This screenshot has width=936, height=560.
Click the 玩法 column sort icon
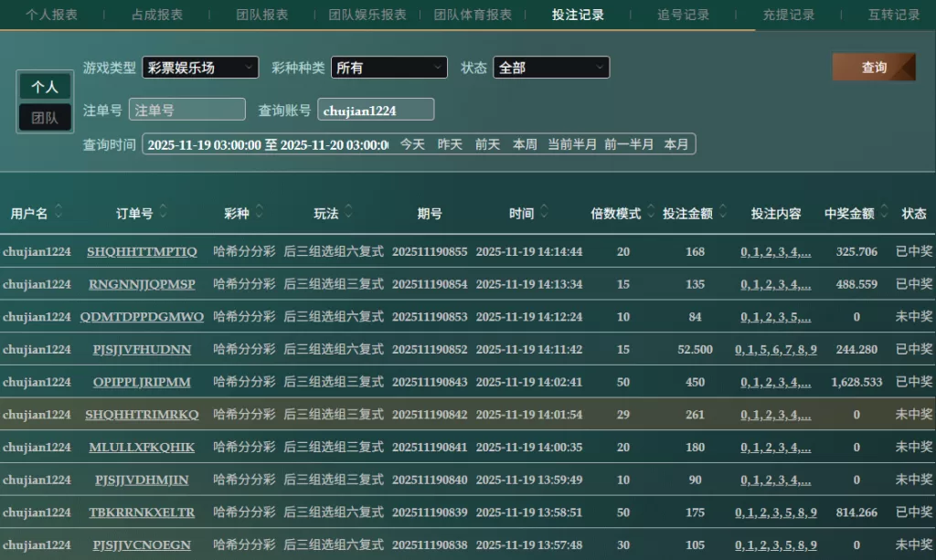[349, 213]
